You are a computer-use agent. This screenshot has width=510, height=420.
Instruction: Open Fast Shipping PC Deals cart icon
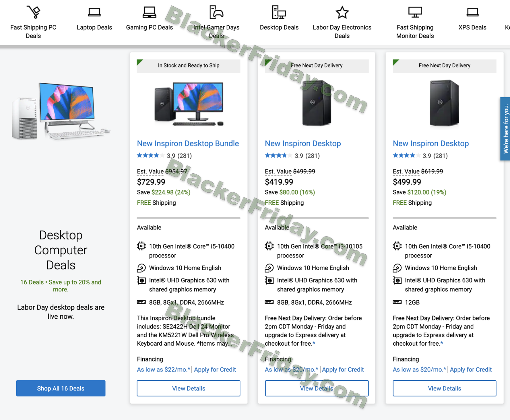pyautogui.click(x=34, y=12)
